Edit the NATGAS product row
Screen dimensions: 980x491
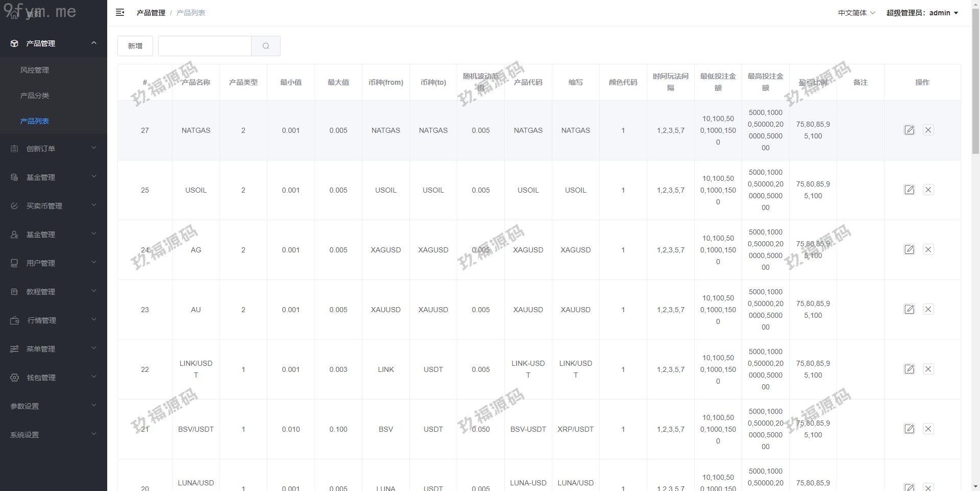coord(909,130)
